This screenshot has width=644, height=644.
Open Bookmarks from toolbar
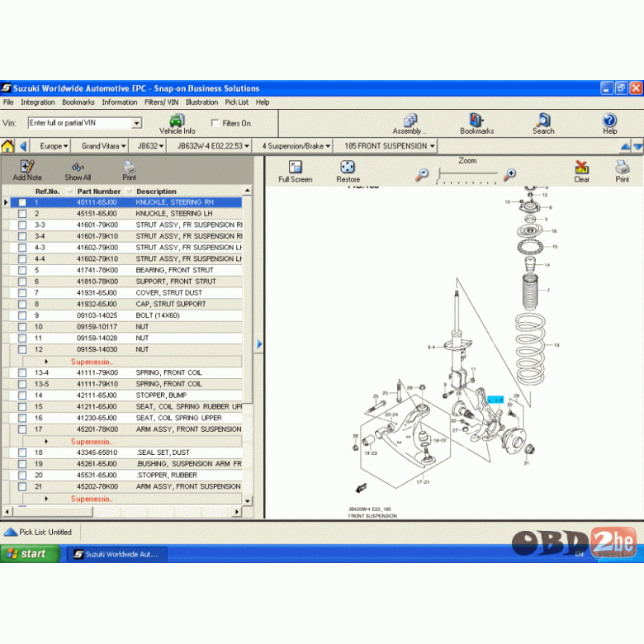pos(476,125)
